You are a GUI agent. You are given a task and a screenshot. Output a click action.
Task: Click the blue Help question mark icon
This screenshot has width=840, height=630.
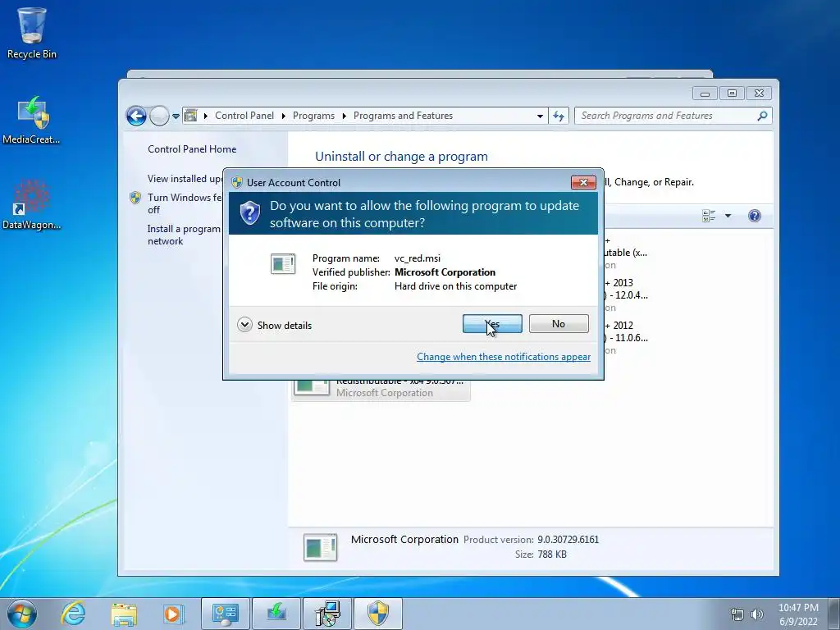[x=755, y=216]
